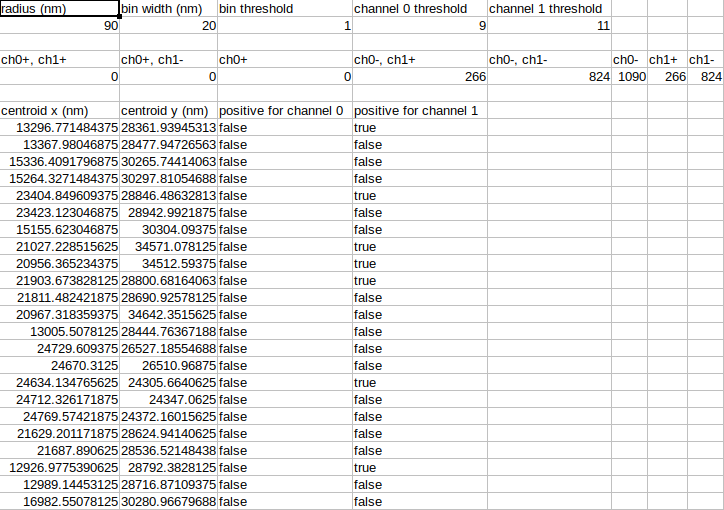Select the cell showing count 266 under 'ch0-, ch1+'

coord(420,77)
